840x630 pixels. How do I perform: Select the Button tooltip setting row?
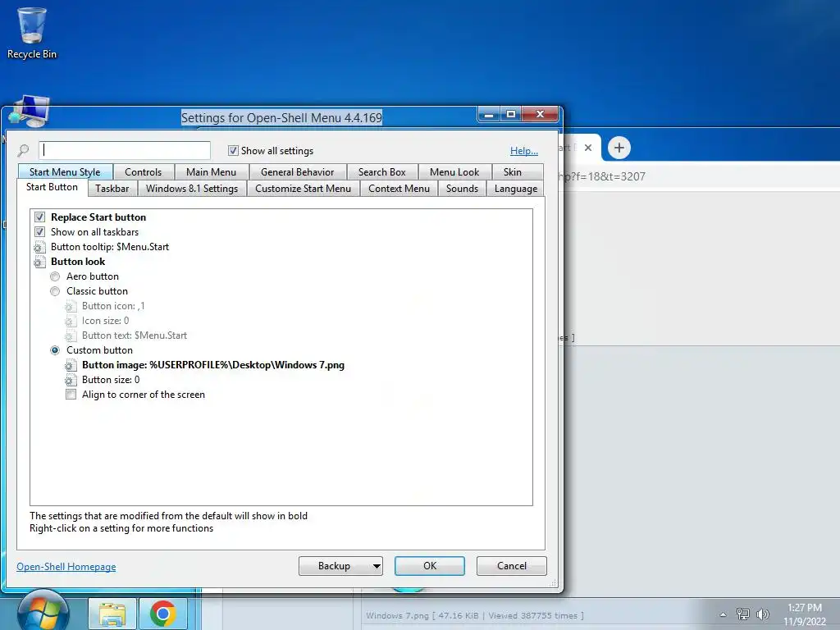pos(110,247)
